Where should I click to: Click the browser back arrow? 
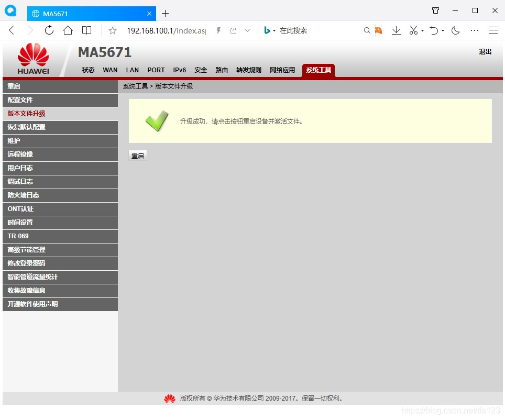click(x=12, y=30)
